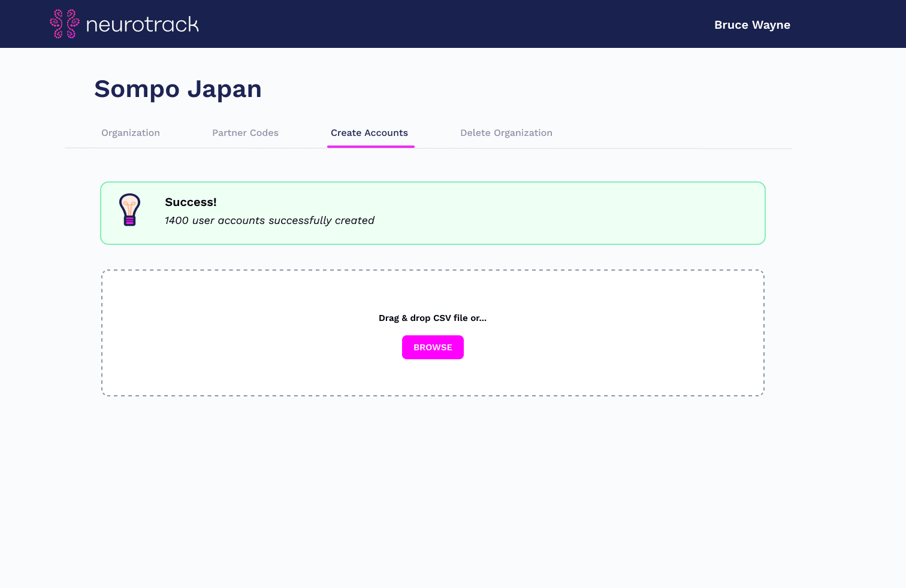906x588 pixels.
Task: Click the 'Drag & drop CSV file or...' text
Action: (x=433, y=318)
